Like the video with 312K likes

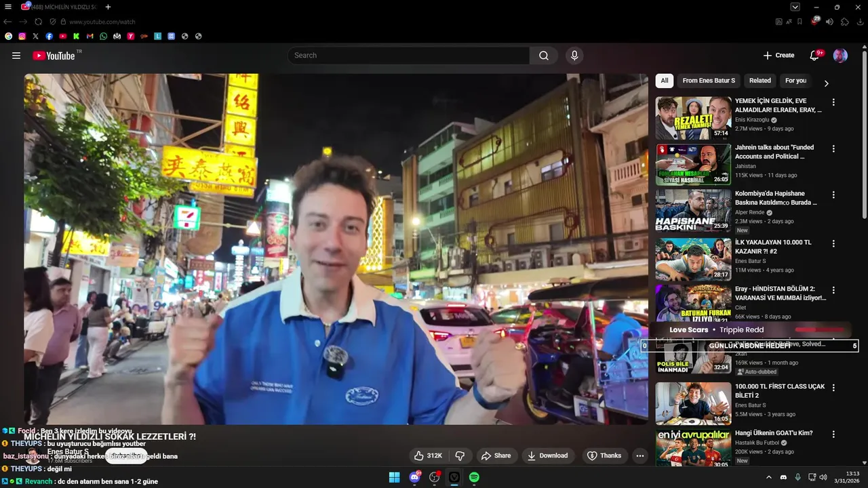coord(428,455)
